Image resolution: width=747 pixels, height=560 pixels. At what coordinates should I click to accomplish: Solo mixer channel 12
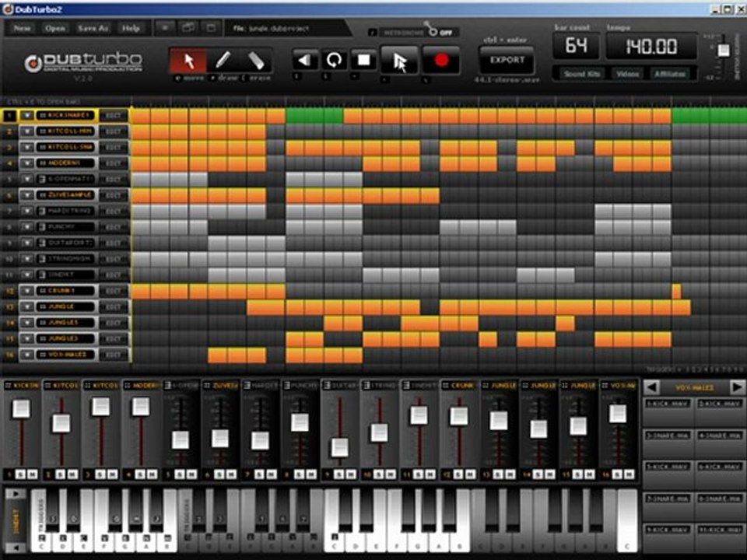tap(458, 474)
